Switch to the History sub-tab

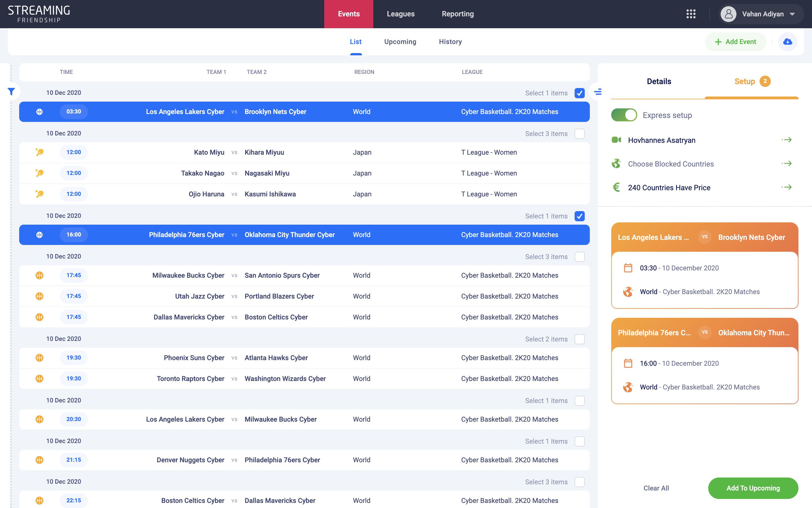[x=450, y=42]
